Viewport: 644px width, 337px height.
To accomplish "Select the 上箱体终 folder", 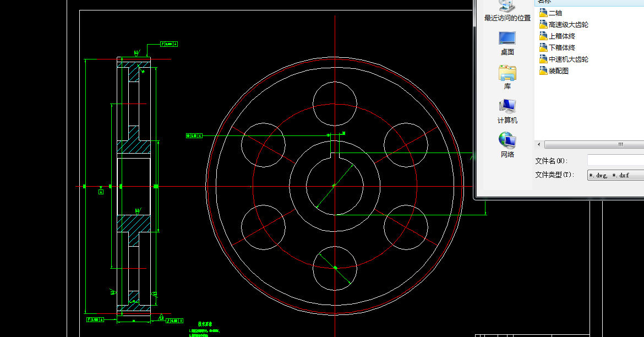I will [558, 36].
